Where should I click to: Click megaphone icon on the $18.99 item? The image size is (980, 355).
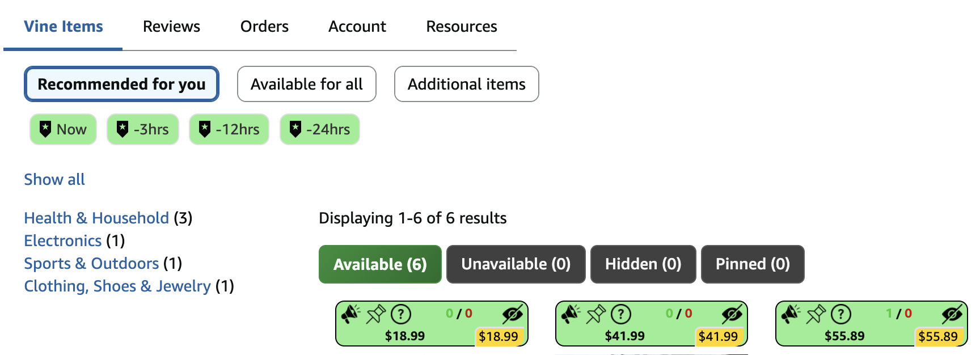pos(350,314)
